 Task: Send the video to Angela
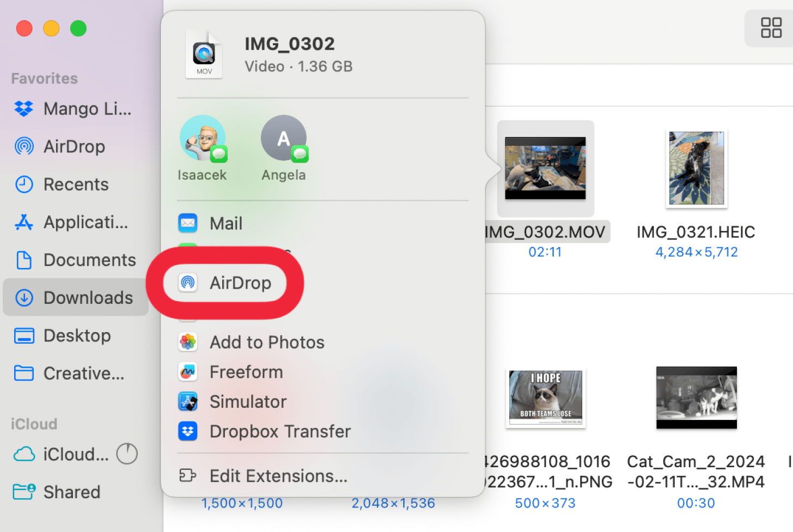tap(284, 138)
